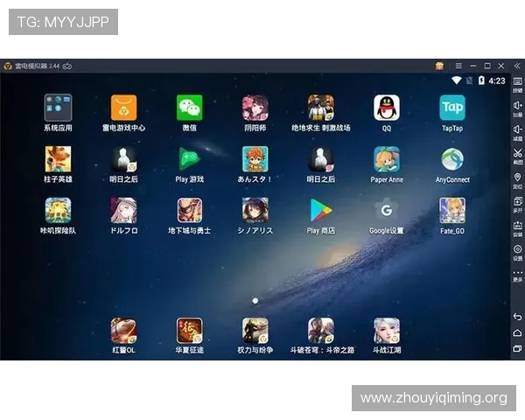Screen dimensions: 525x420
Task: Open the recent apps button
Action: point(517,348)
